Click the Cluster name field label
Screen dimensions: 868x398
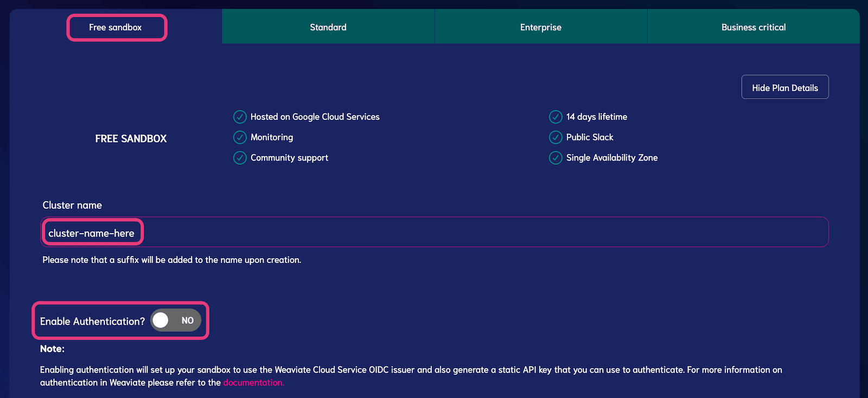click(x=72, y=206)
